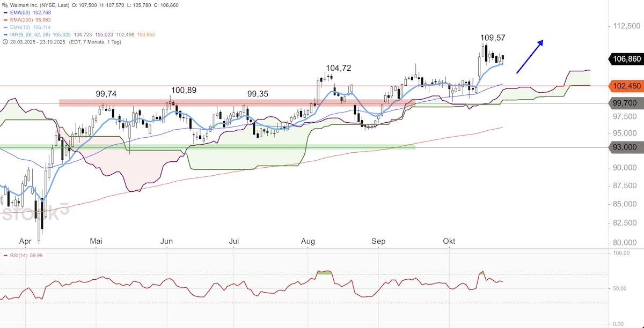
Task: Click the 109,57 high price annotation
Action: tap(493, 38)
